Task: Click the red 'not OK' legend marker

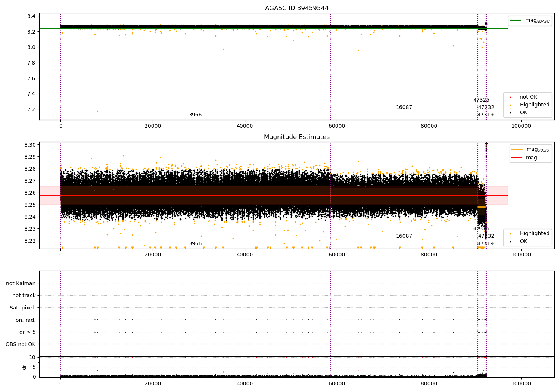Action: pyautogui.click(x=510, y=97)
